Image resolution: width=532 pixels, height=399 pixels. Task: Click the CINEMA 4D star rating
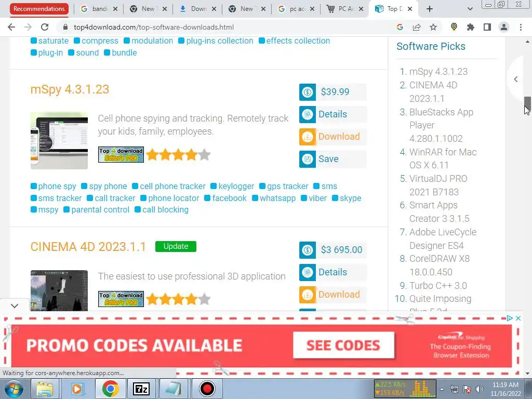(179, 299)
